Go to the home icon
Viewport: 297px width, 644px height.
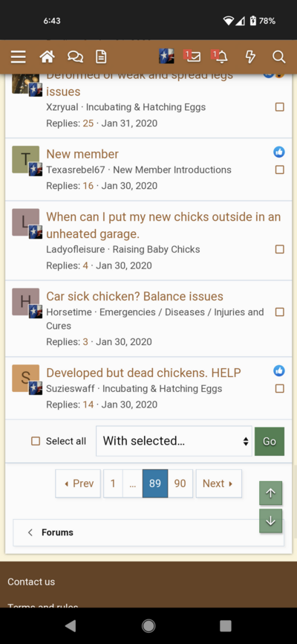point(48,57)
